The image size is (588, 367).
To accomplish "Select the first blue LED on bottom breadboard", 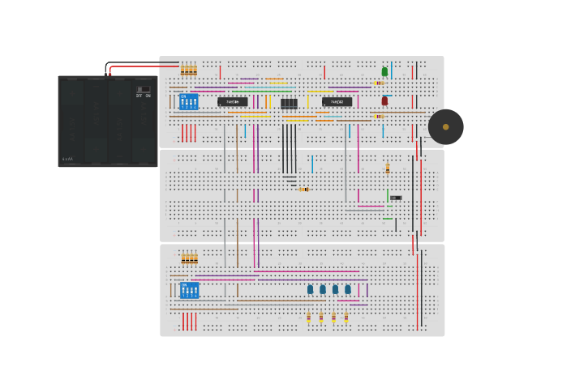I will click(310, 289).
